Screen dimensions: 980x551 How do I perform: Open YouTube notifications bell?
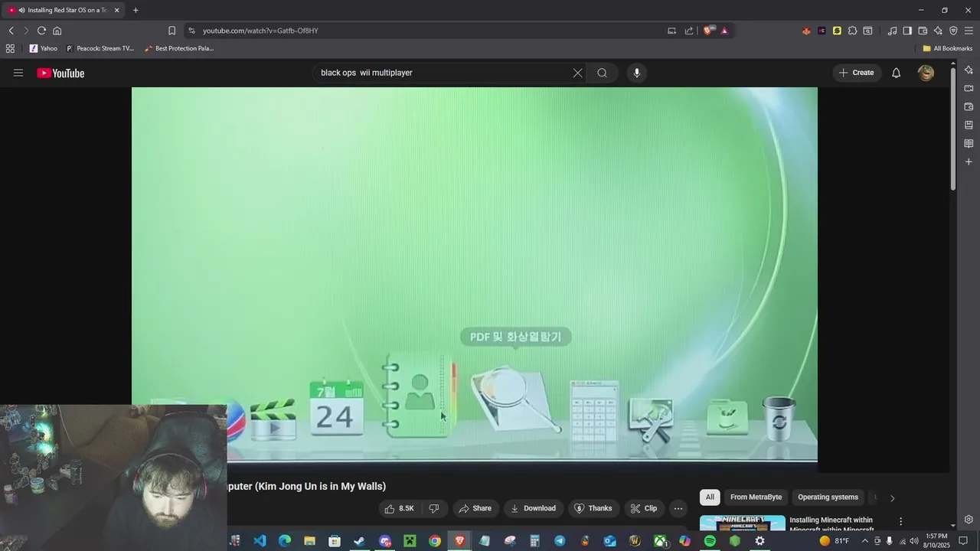[x=896, y=73]
